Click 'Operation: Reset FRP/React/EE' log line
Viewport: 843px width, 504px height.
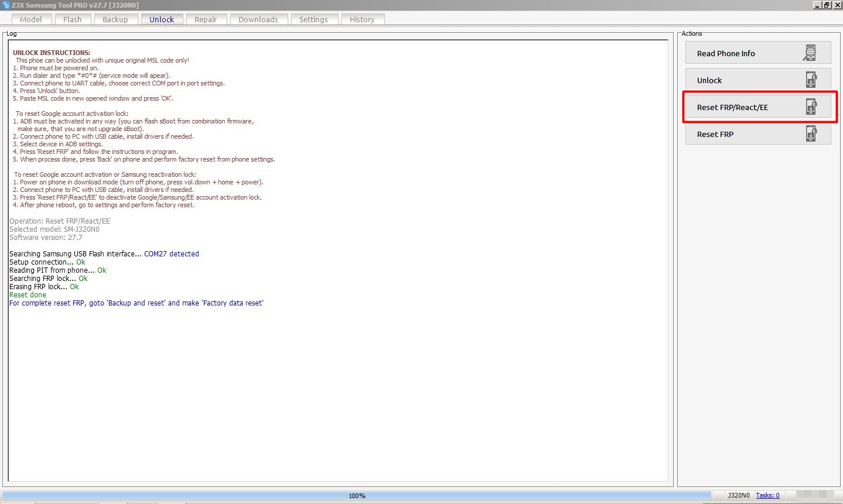pos(60,221)
